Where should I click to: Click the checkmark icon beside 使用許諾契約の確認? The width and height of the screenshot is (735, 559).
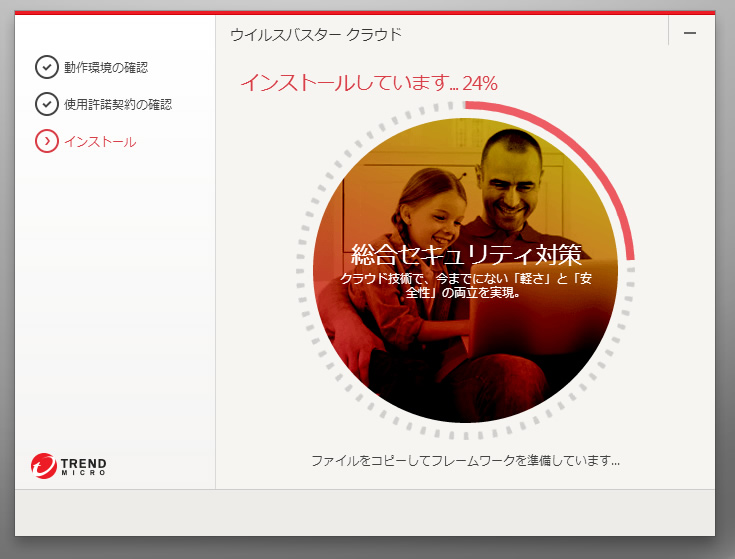click(46, 104)
